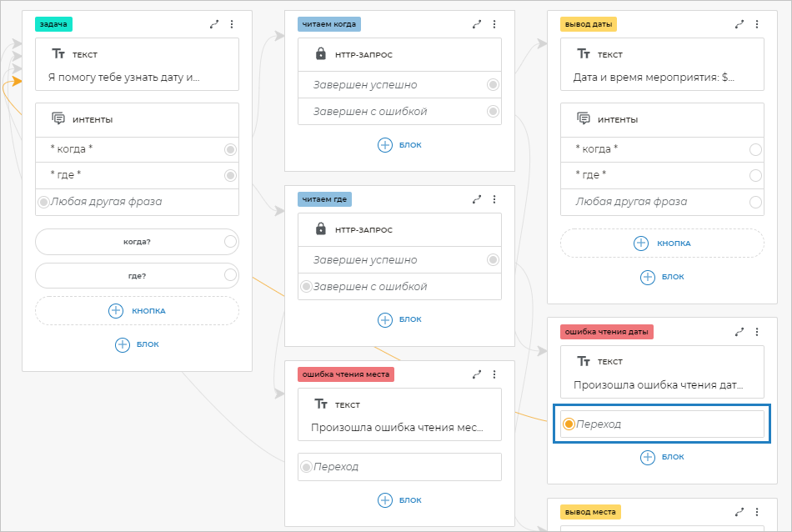Image resolution: width=792 pixels, height=532 pixels.
Task: Click connection icon on 'читаем когда' block
Action: [x=477, y=25]
